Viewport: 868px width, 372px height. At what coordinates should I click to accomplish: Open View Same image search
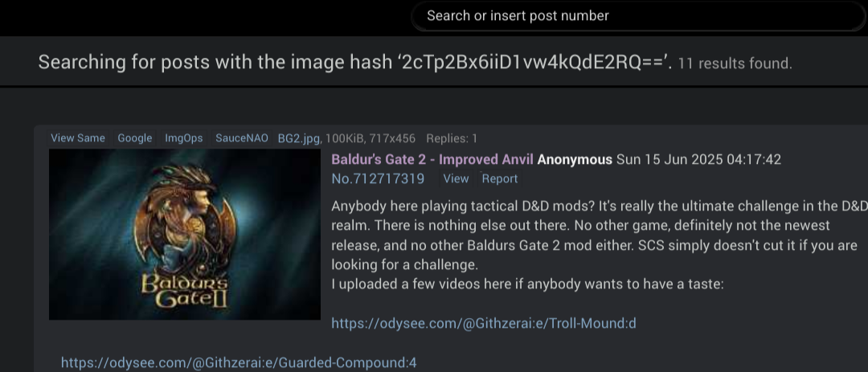78,138
